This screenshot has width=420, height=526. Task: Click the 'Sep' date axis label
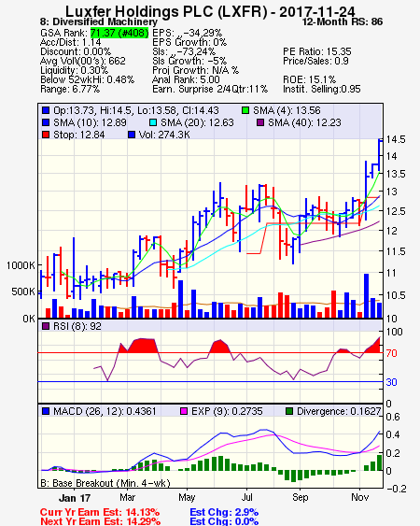[x=300, y=497]
